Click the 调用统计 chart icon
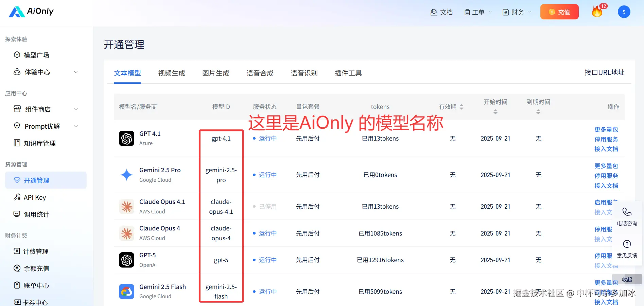 coord(17,214)
